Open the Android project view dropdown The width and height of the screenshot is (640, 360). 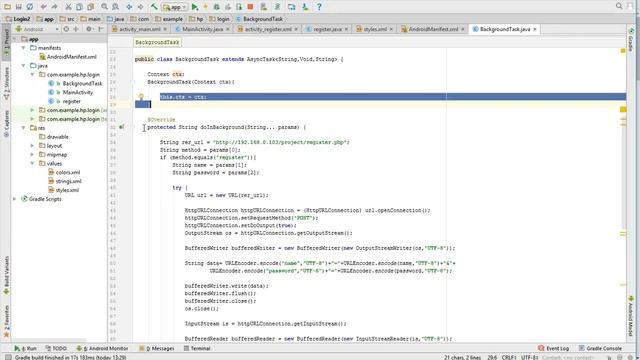tap(37, 29)
